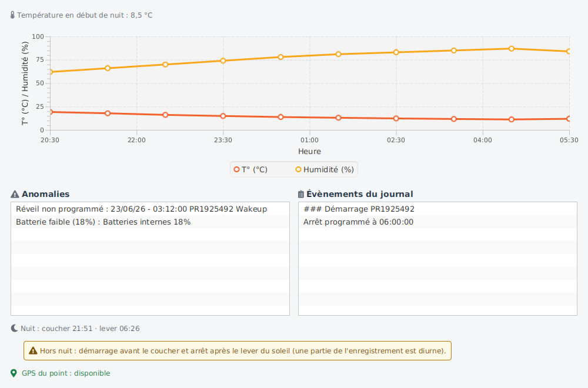Click the warning triangle icon next to Anomalies
Screen dimensions: 588x388
(x=15, y=194)
